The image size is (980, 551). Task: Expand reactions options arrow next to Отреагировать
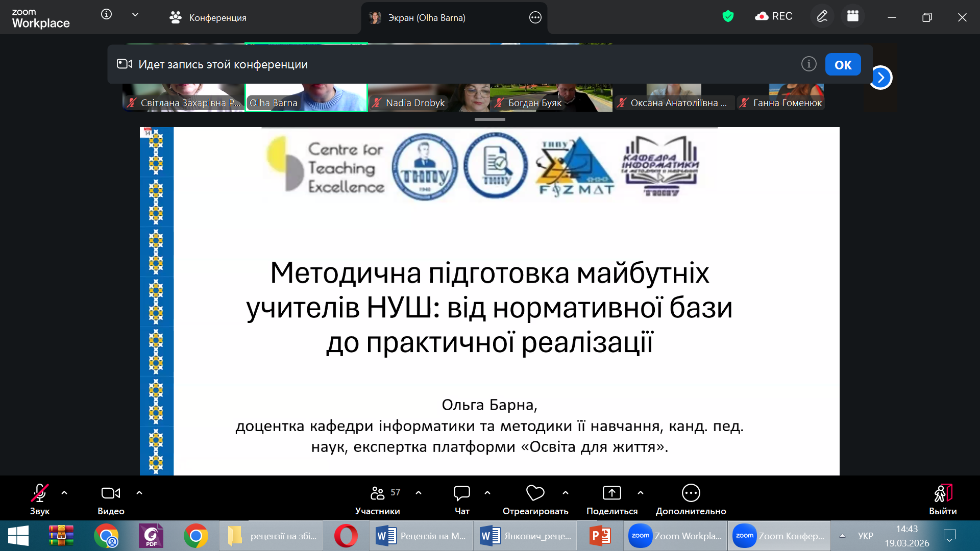point(566,493)
